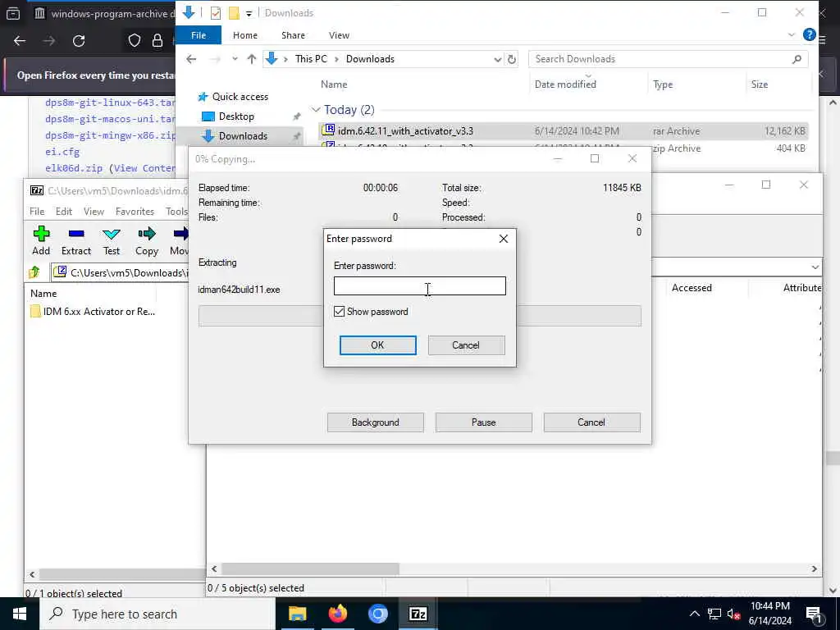Expand the Explorer ribbon chevron

click(x=792, y=34)
